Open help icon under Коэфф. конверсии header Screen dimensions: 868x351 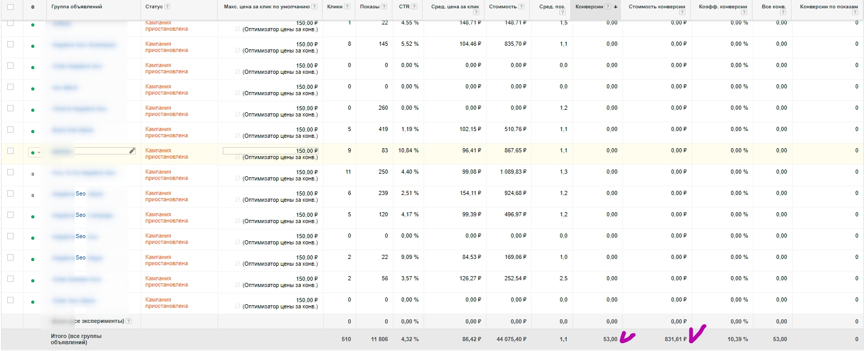pyautogui.click(x=744, y=12)
